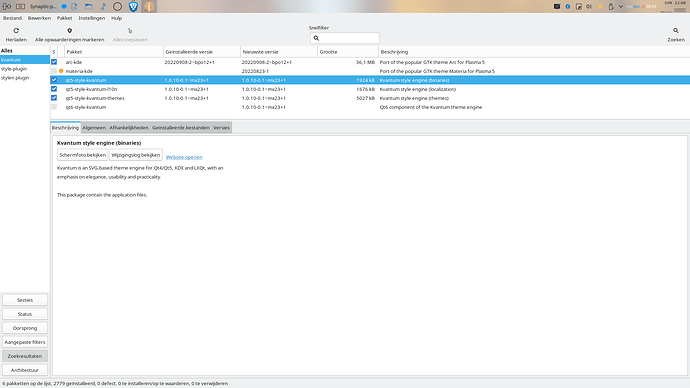Click the magnifier icon in Snelfilter box
The width and height of the screenshot is (690, 388).
pyautogui.click(x=316, y=38)
